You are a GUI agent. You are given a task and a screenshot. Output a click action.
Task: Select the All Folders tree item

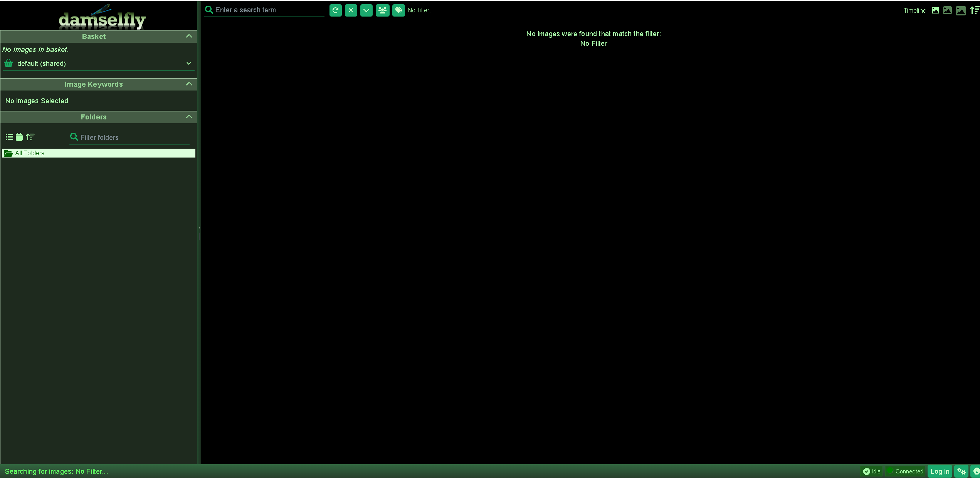coord(30,153)
